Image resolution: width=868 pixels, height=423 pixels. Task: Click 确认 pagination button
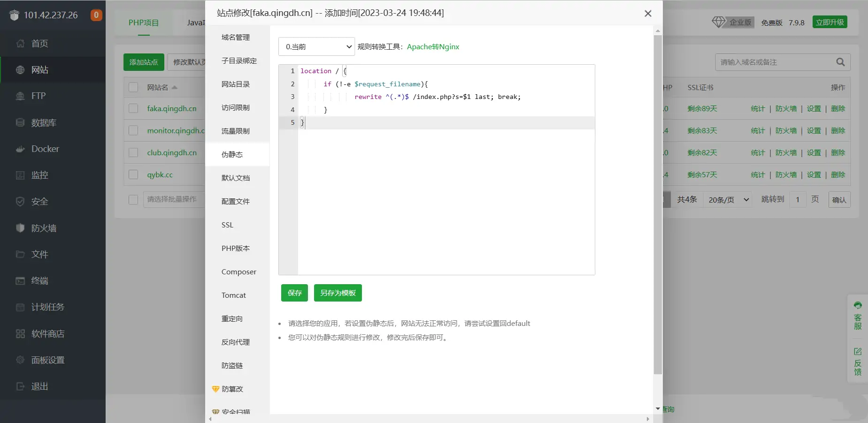tap(839, 200)
